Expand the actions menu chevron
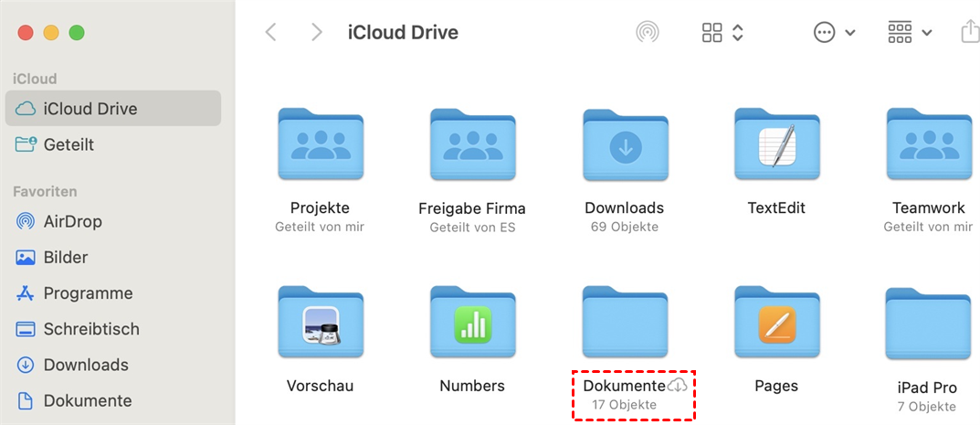 tap(850, 33)
